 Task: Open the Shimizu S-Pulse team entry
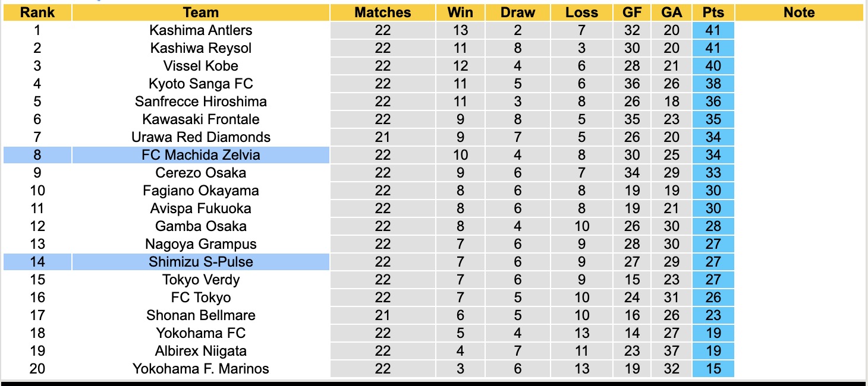[x=201, y=262]
